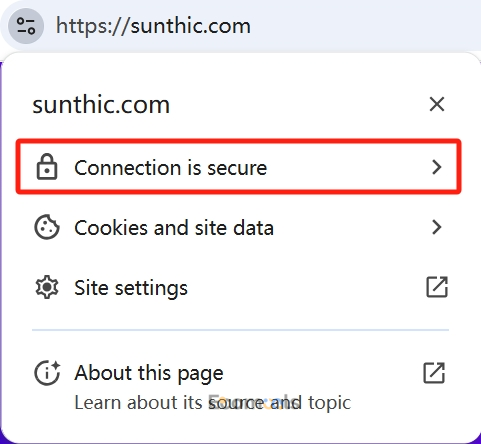This screenshot has width=481, height=444.
Task: Click the padlock icon
Action: (47, 167)
